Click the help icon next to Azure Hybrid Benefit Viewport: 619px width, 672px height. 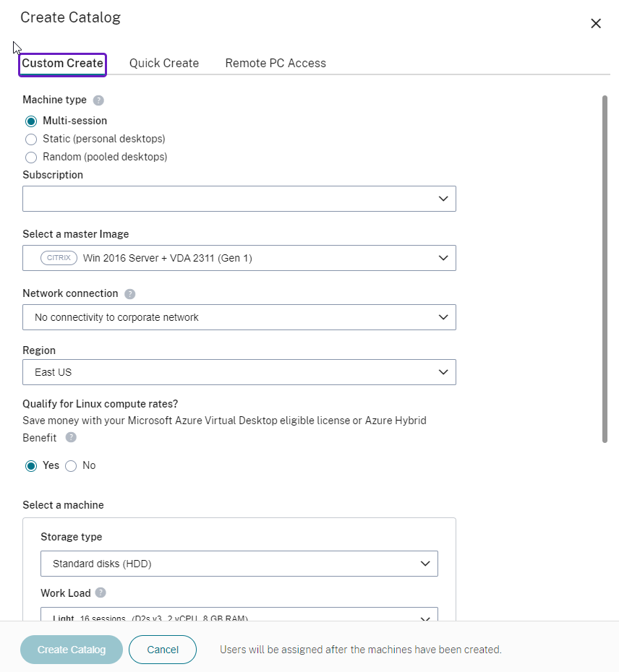tap(71, 437)
